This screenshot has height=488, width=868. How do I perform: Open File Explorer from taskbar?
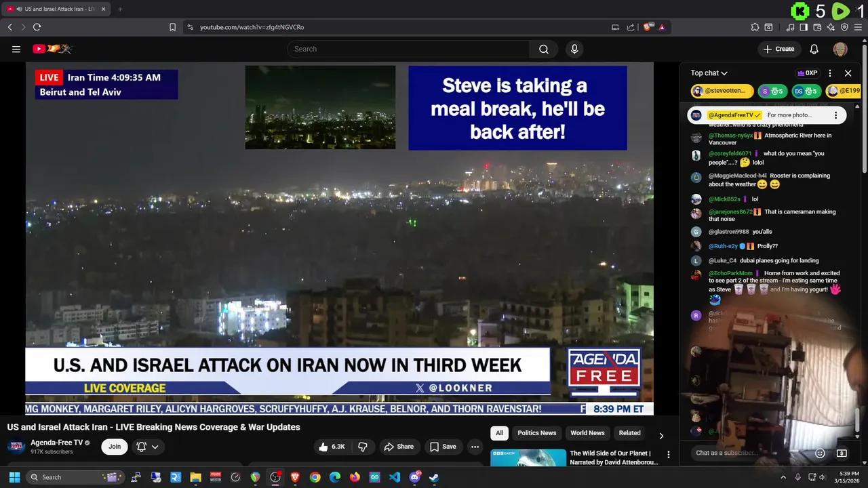point(195,477)
